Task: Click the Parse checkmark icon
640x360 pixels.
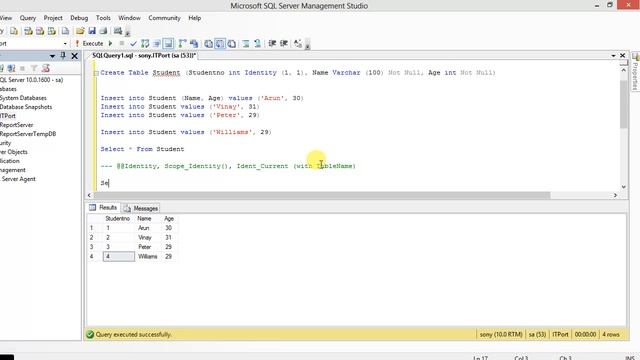Action: 133,43
